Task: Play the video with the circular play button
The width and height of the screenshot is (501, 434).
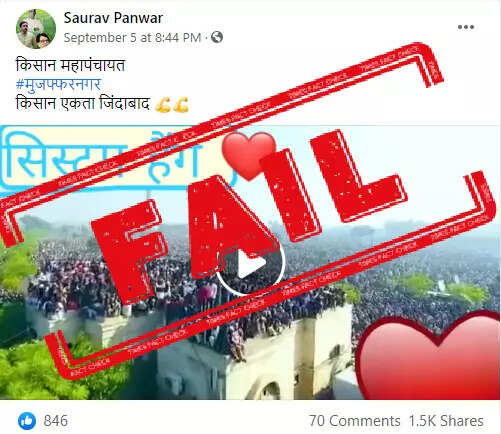Action: (251, 263)
